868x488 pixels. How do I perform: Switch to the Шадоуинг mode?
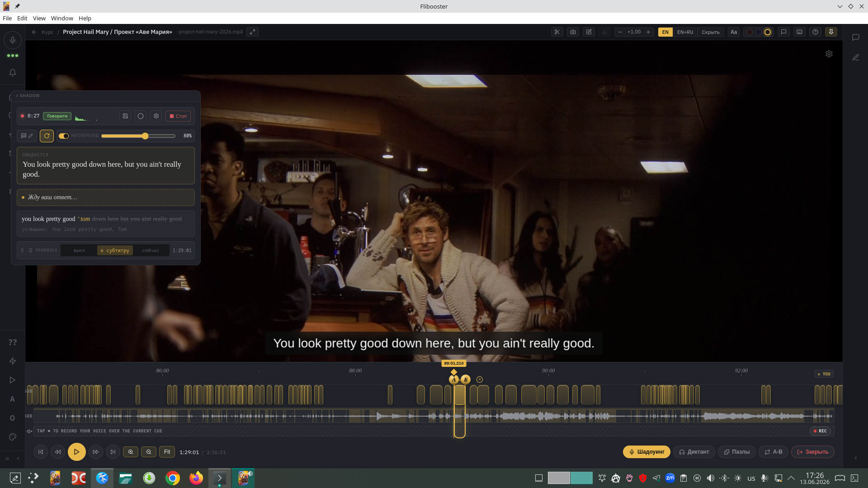click(x=646, y=452)
